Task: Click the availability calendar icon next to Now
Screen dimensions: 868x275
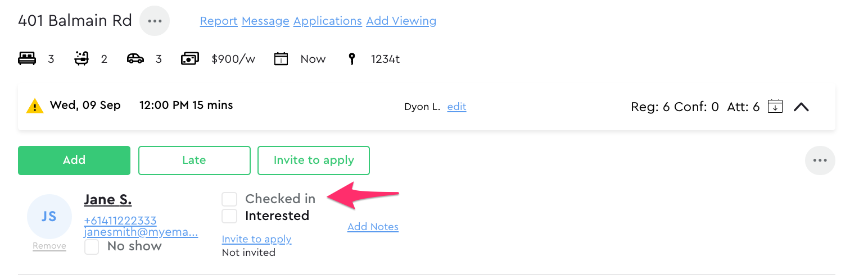Action: pyautogui.click(x=281, y=58)
